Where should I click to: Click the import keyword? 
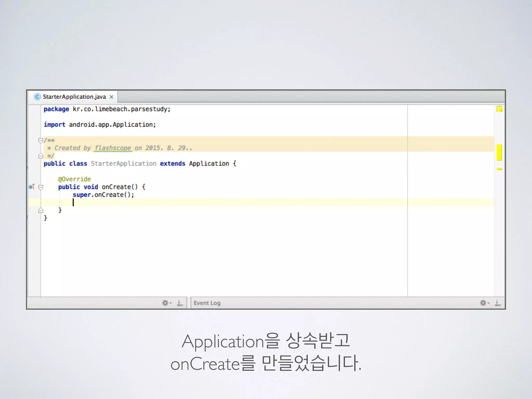click(x=55, y=125)
